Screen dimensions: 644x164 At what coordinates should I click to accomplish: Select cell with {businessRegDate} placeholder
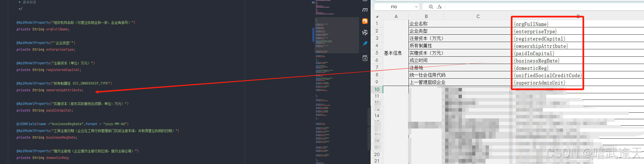tap(578, 61)
